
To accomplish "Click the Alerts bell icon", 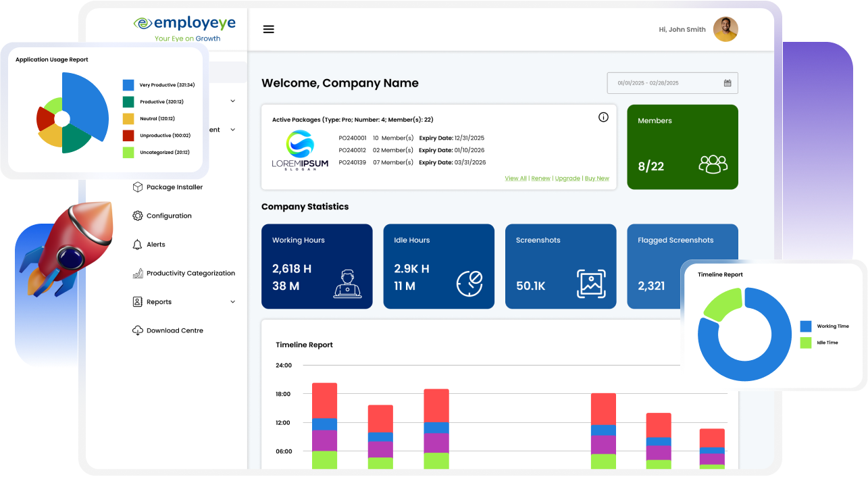I will tap(137, 245).
